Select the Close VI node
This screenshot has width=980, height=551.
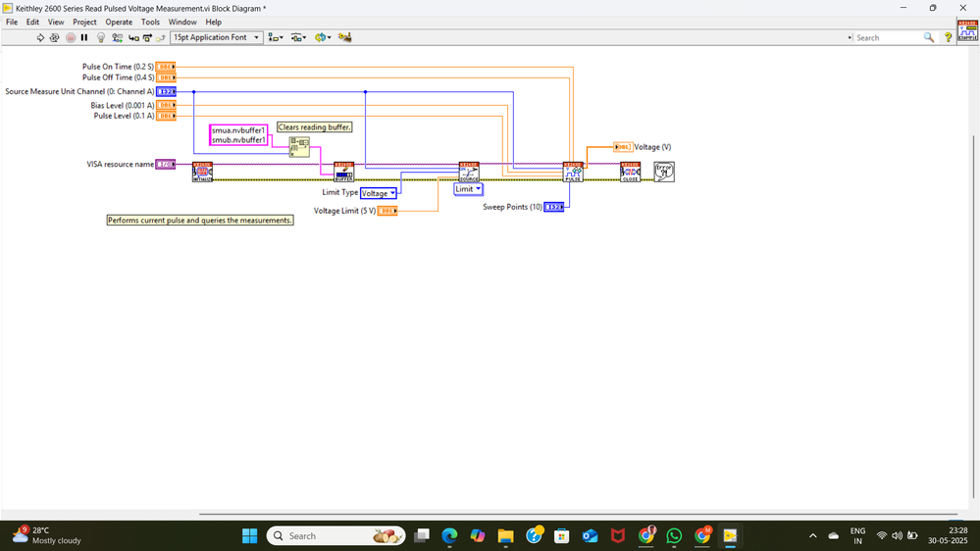(x=630, y=172)
